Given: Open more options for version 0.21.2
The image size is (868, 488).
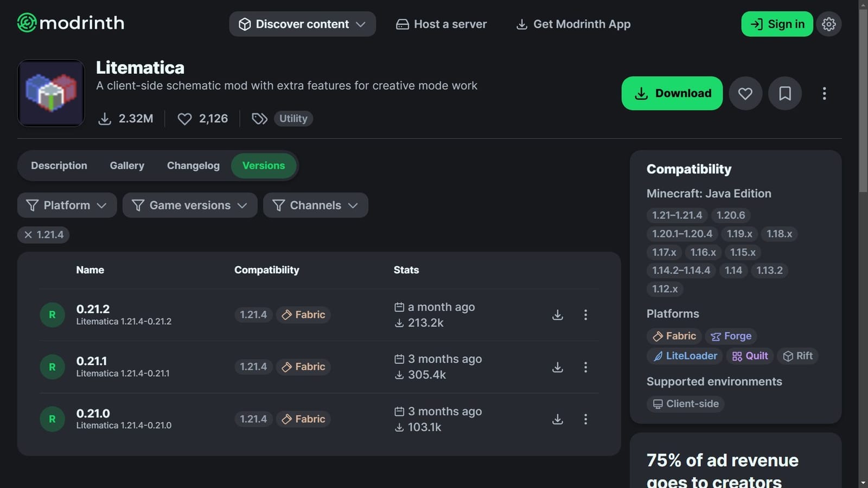Looking at the screenshot, I should tap(585, 315).
